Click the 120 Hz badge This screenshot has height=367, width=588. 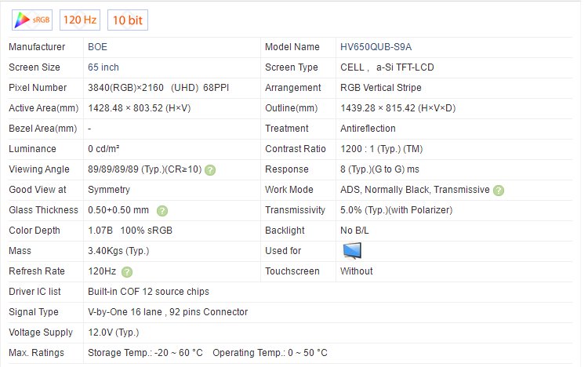click(81, 19)
